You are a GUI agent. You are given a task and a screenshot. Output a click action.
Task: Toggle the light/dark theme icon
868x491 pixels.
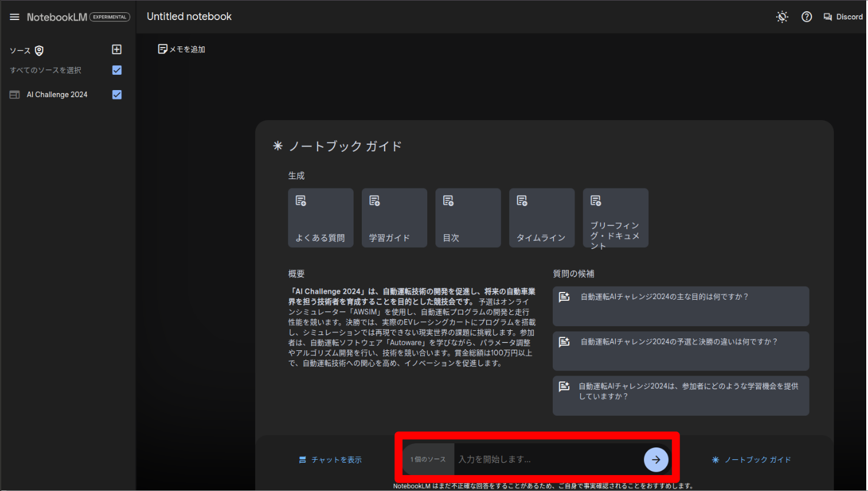(782, 17)
